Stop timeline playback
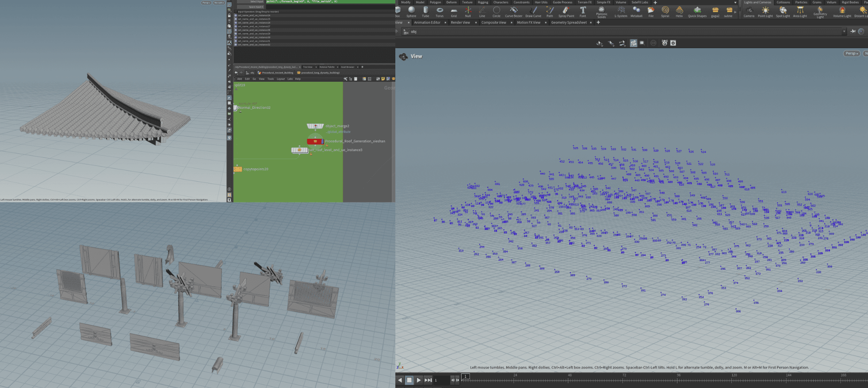The image size is (868, 388). pos(409,380)
